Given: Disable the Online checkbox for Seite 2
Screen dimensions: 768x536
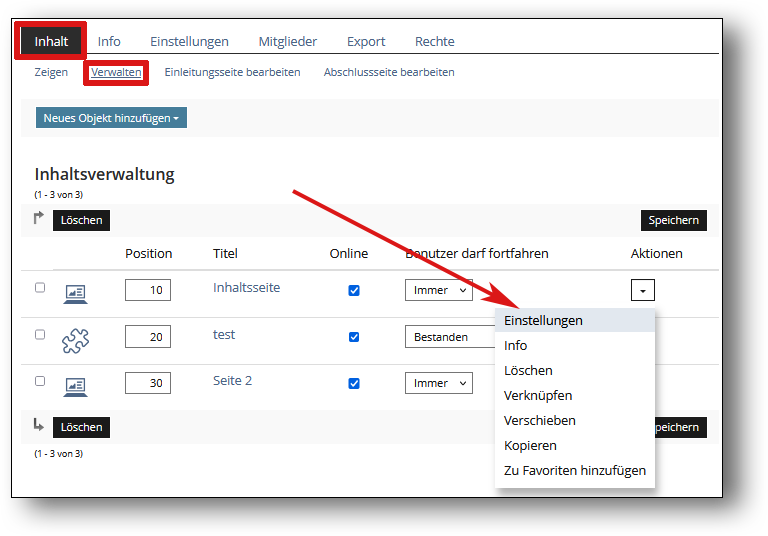Looking at the screenshot, I should 354,383.
